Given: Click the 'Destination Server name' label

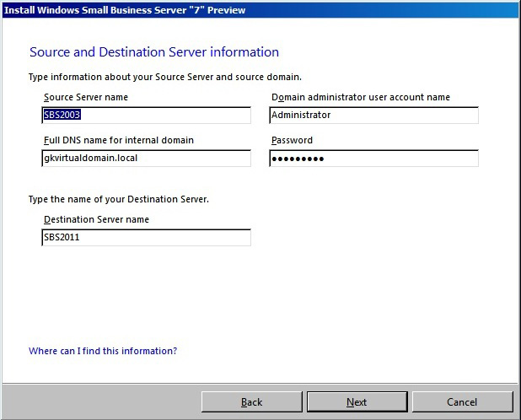Looking at the screenshot, I should pyautogui.click(x=96, y=219).
